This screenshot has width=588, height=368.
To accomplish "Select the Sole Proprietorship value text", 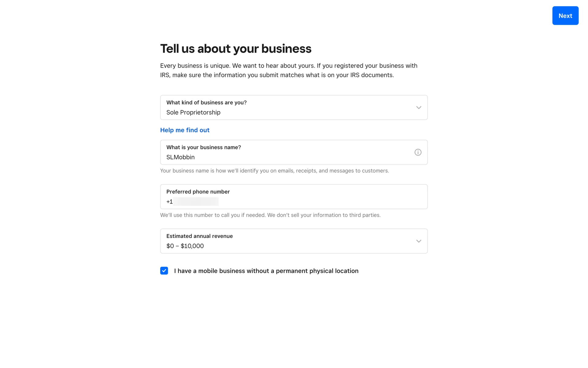I will (x=193, y=113).
